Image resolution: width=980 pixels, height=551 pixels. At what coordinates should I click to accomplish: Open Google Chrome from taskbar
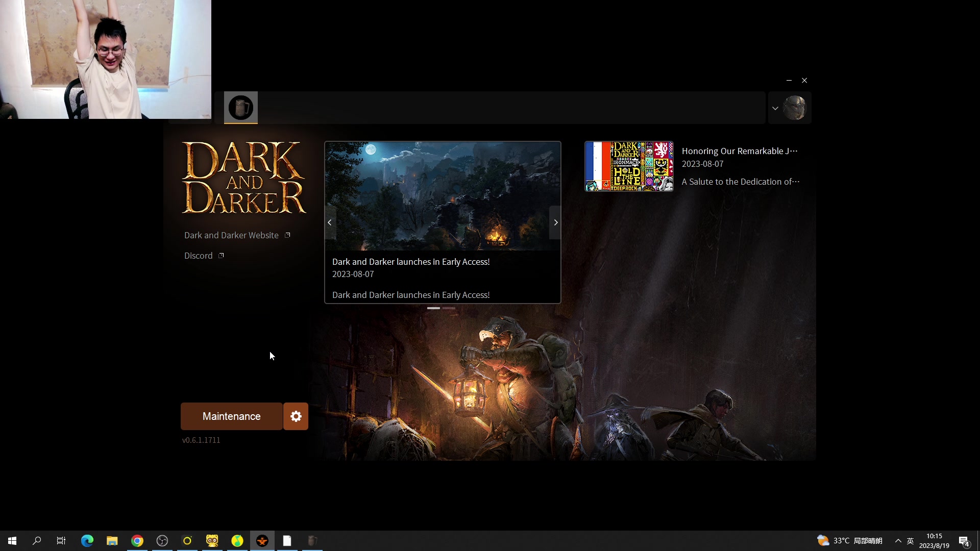(x=137, y=541)
